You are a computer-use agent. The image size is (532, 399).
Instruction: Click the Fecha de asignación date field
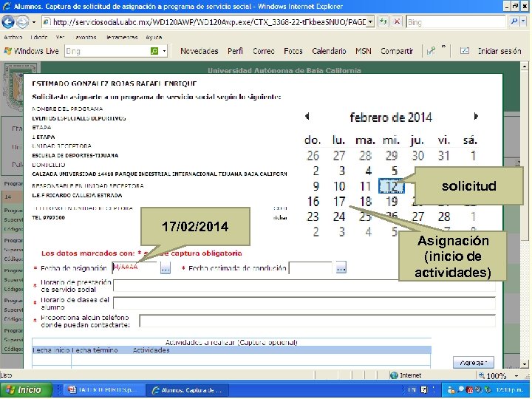click(135, 267)
